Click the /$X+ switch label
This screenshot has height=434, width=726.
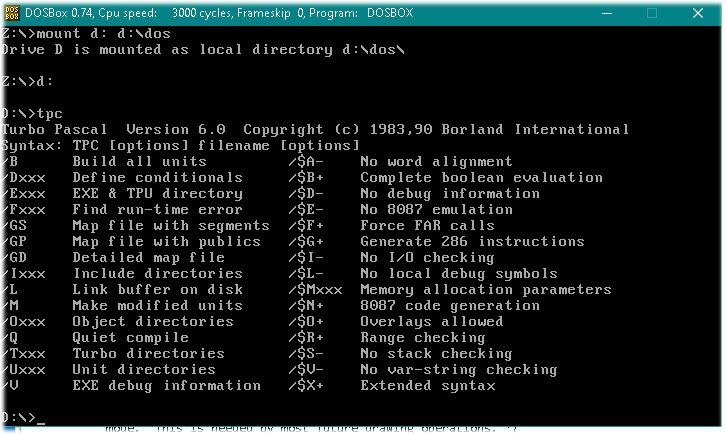306,386
